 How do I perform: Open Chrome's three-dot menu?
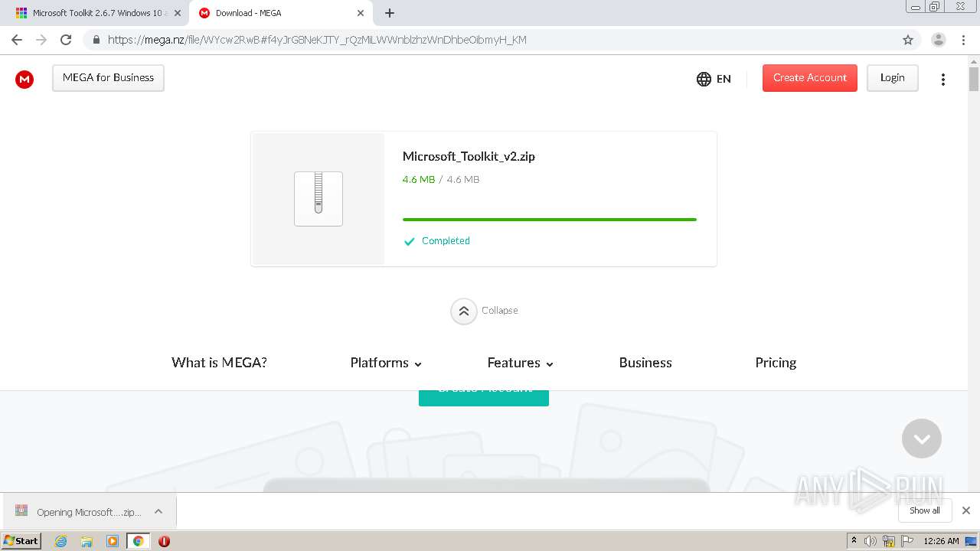point(963,40)
